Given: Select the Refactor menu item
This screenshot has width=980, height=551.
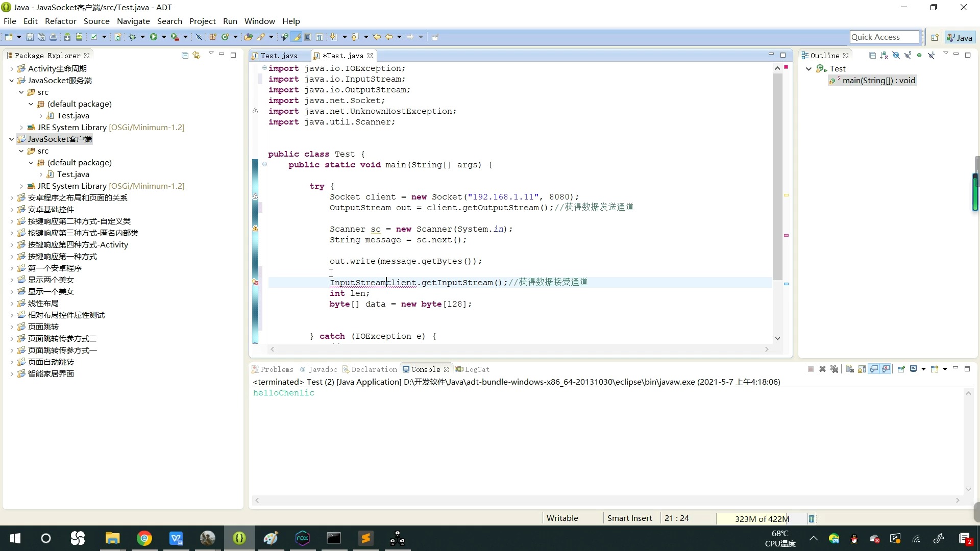Looking at the screenshot, I should (x=61, y=21).
